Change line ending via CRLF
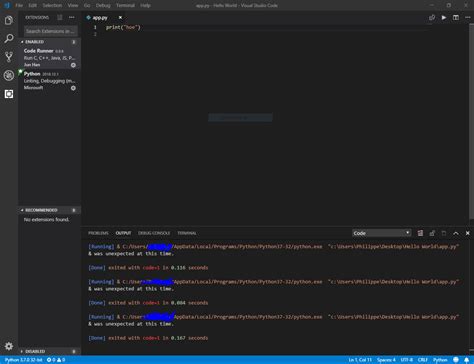This screenshot has width=474, height=364. coord(423,360)
